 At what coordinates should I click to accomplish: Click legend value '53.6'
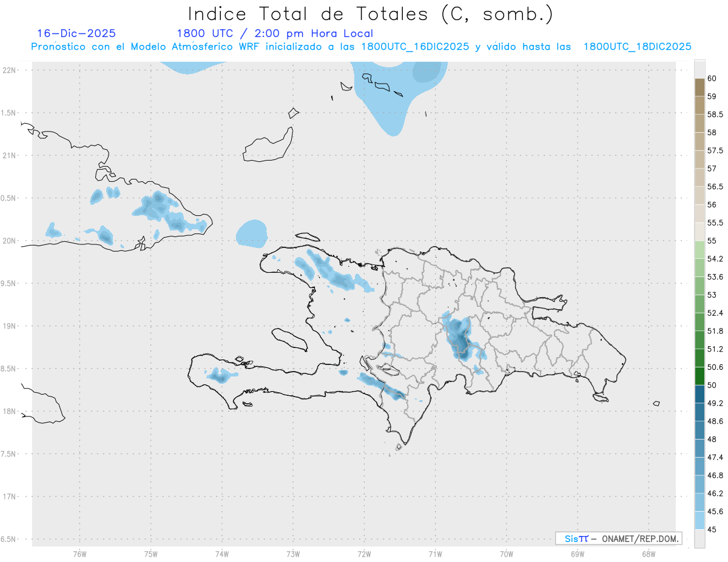point(715,277)
